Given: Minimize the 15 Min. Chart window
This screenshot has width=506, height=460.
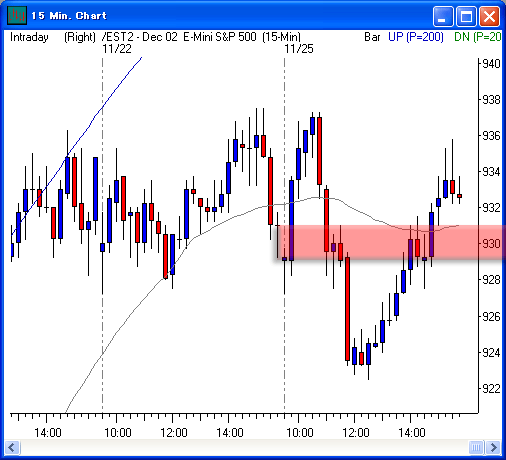Looking at the screenshot, I should click(x=443, y=16).
